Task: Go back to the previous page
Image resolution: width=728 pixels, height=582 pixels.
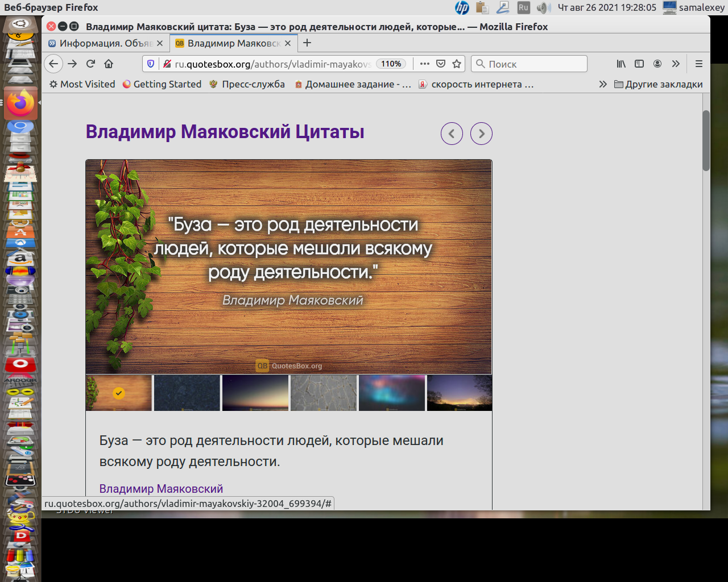Action: tap(53, 64)
